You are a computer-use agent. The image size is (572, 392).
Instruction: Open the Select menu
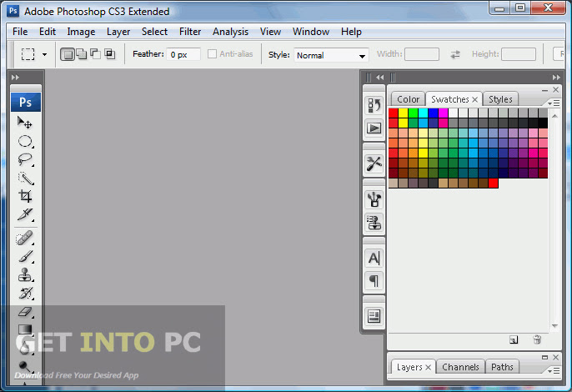click(155, 32)
